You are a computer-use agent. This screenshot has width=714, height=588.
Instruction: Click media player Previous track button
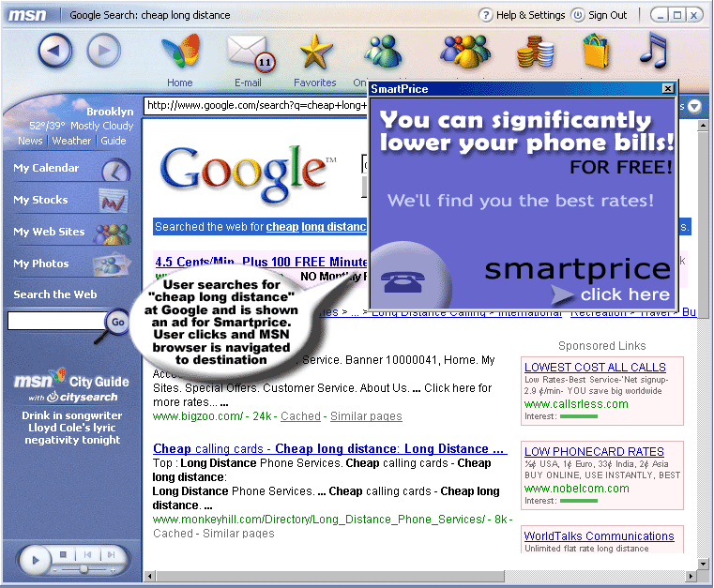click(87, 555)
